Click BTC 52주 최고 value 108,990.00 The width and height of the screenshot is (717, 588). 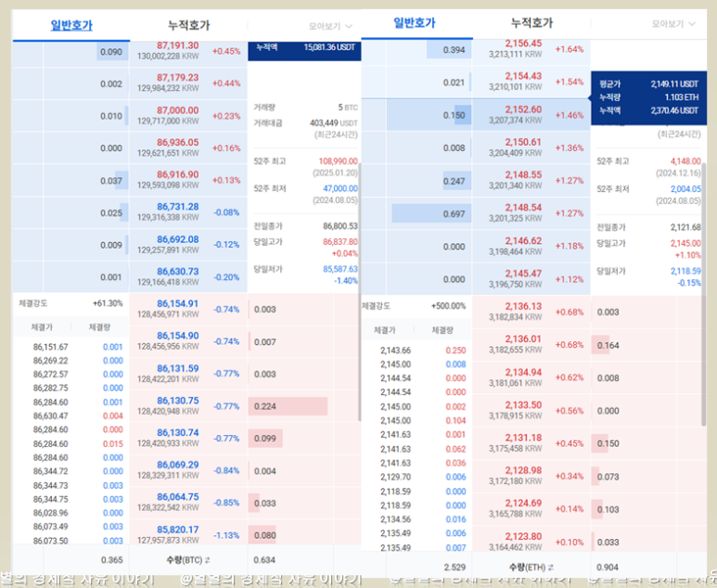click(339, 161)
